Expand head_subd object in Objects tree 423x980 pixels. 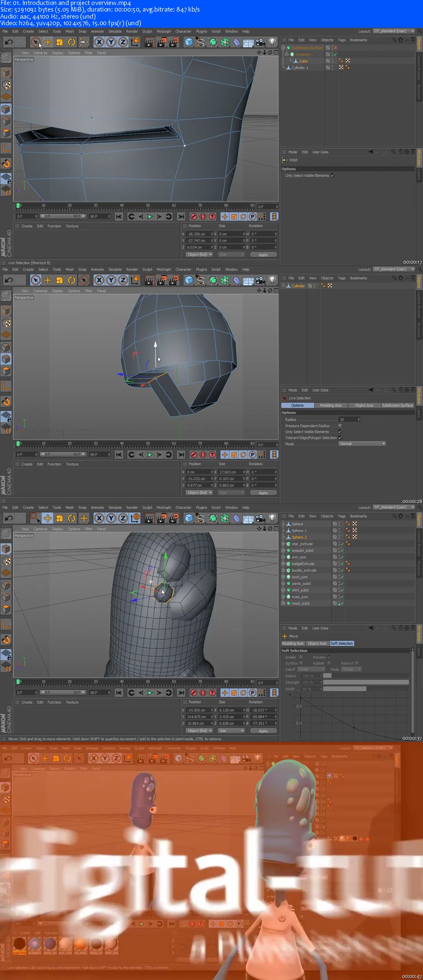pyautogui.click(x=283, y=603)
